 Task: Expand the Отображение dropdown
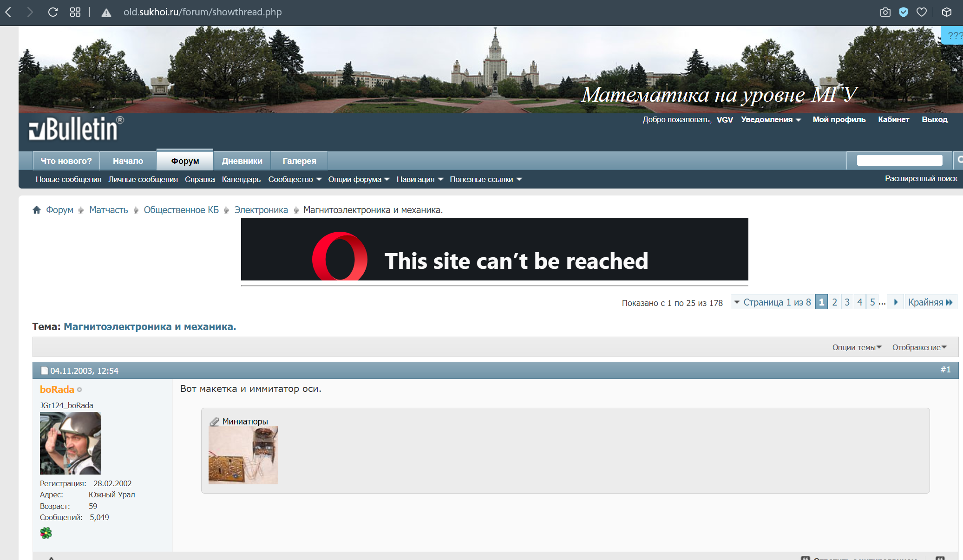[919, 347]
